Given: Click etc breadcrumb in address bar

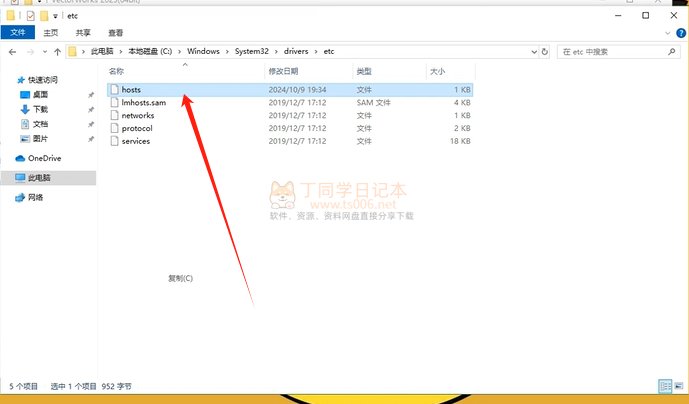Looking at the screenshot, I should coord(329,51).
